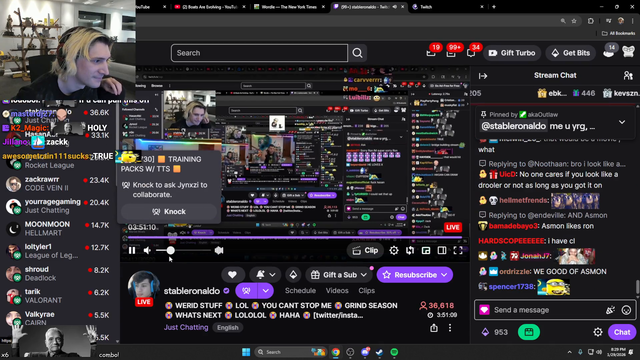This screenshot has height=360, width=640.
Task: Click the share stream icon
Action: tap(434, 328)
